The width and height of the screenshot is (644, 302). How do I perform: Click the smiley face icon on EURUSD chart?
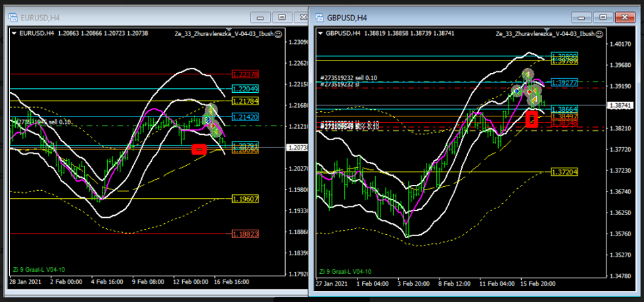click(x=279, y=33)
